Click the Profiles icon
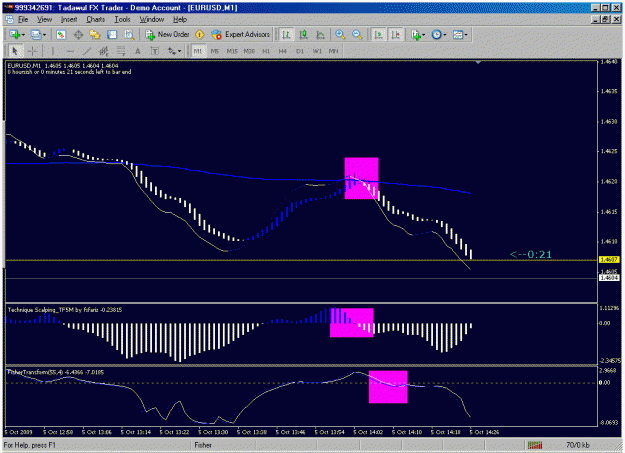 [x=36, y=35]
